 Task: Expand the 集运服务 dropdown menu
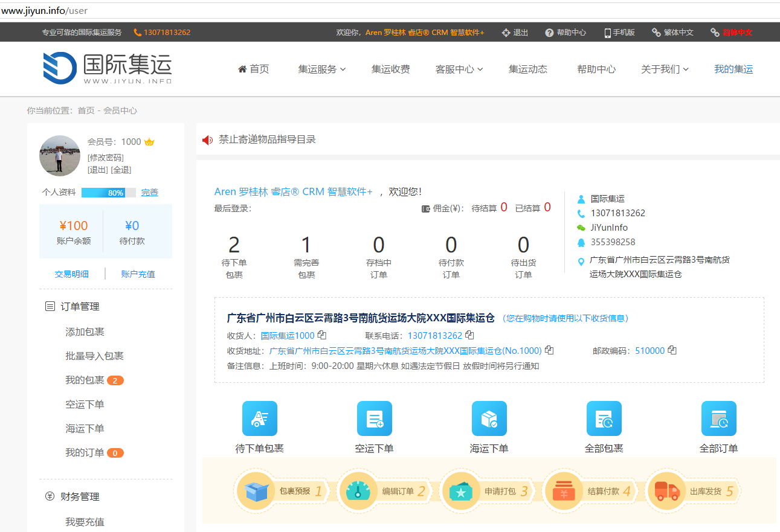pos(321,69)
